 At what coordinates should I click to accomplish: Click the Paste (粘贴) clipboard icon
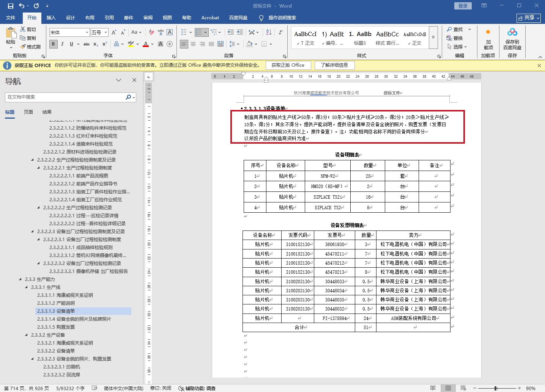pos(11,33)
